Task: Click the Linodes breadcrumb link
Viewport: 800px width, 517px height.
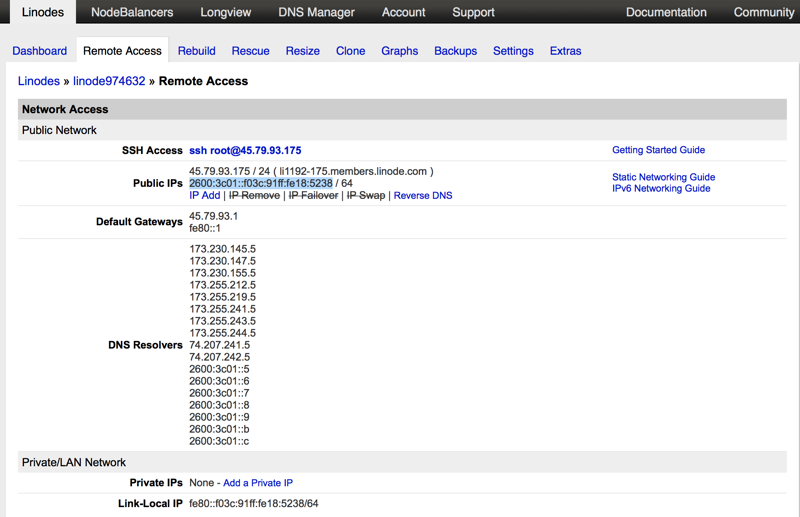Action: point(39,81)
